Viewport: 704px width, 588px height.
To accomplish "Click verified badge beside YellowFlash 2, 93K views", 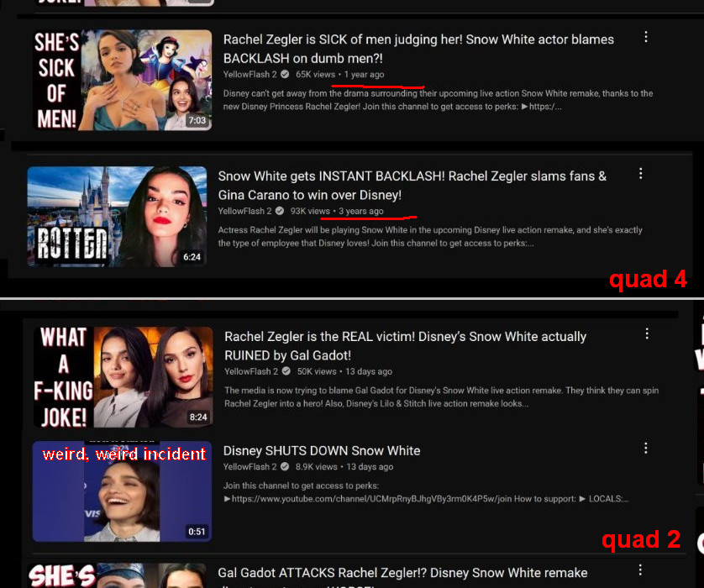I will (x=279, y=211).
